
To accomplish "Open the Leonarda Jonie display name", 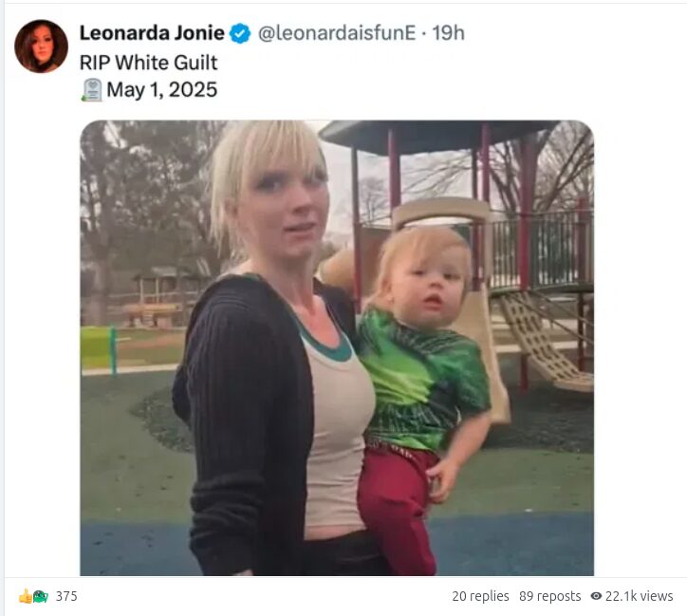I will tap(152, 33).
